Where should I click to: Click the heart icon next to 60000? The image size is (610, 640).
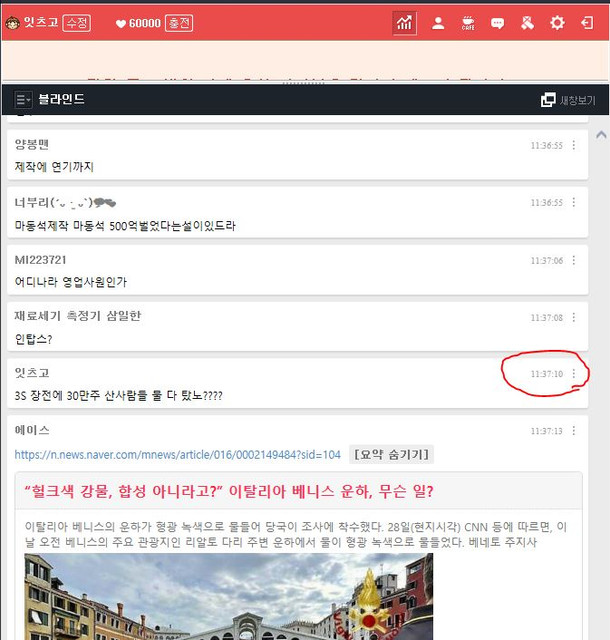click(121, 24)
